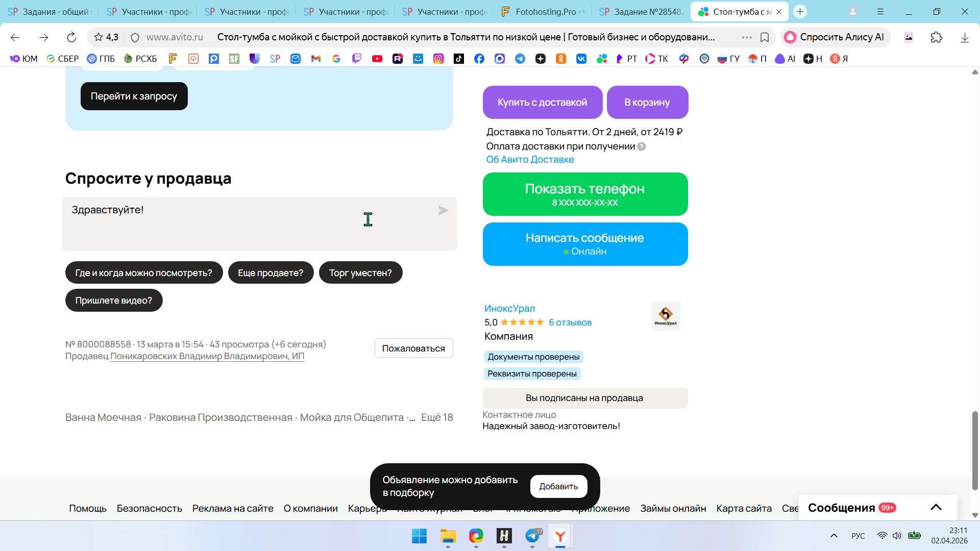Open File Explorer from the taskbar
Screen dimensions: 980x551
[x=448, y=536]
